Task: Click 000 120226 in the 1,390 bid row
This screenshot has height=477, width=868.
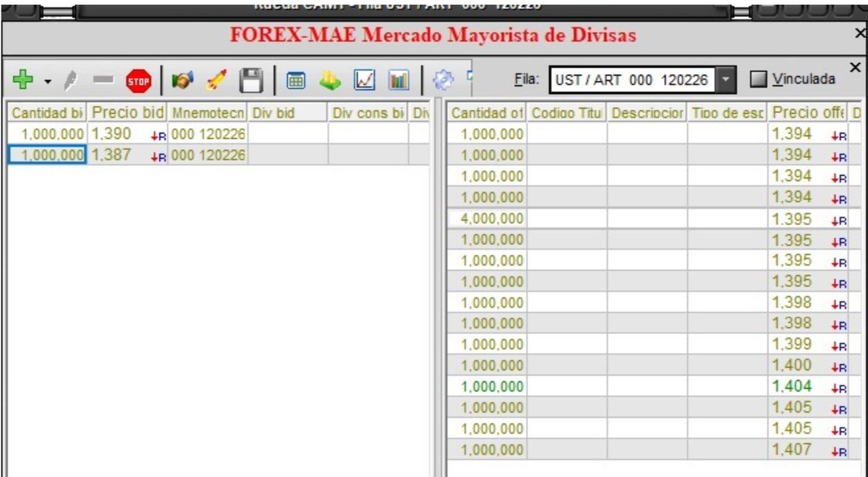Action: point(209,134)
